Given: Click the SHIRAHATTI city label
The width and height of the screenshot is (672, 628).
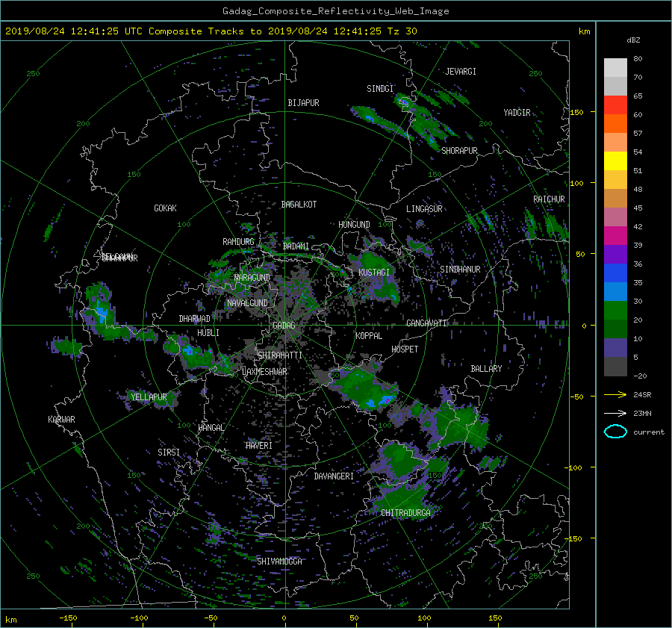Looking at the screenshot, I should click(280, 355).
